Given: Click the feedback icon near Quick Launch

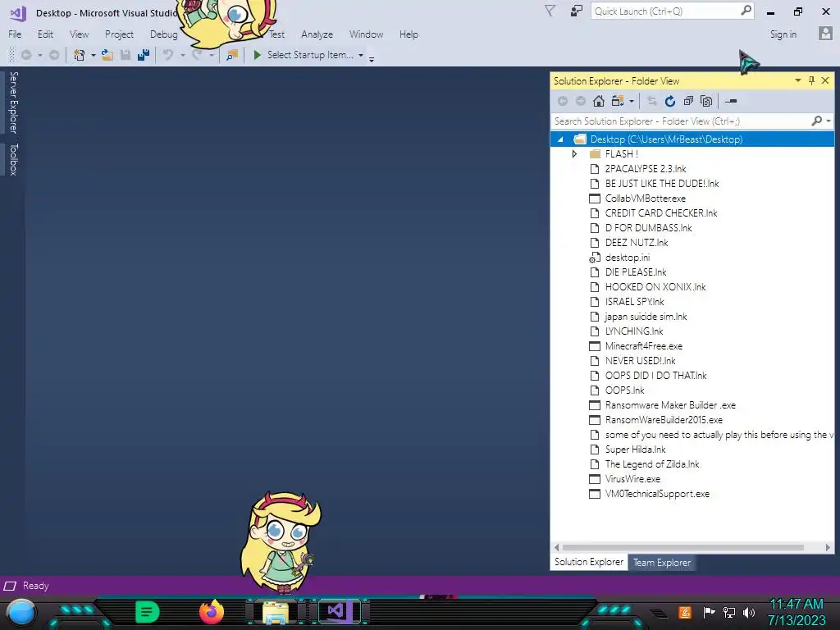Looking at the screenshot, I should click(x=577, y=11).
